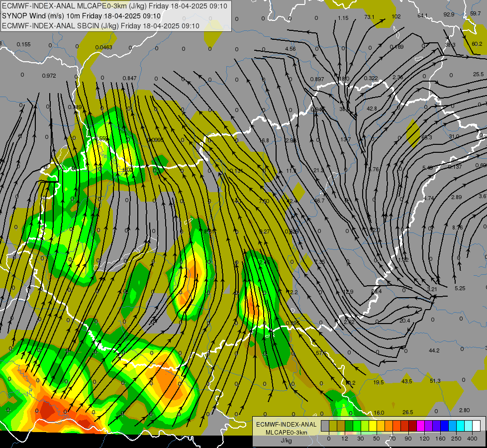Click the map value 0.897

[317, 79]
